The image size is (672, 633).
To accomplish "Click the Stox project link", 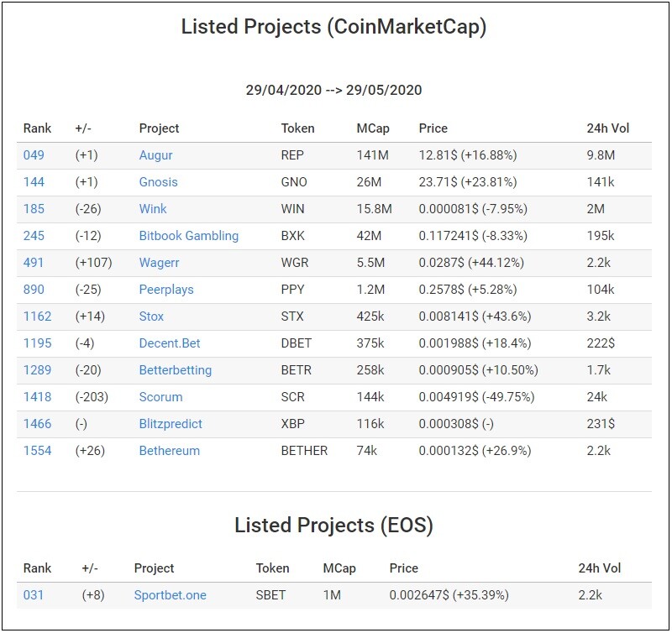I will coord(151,316).
